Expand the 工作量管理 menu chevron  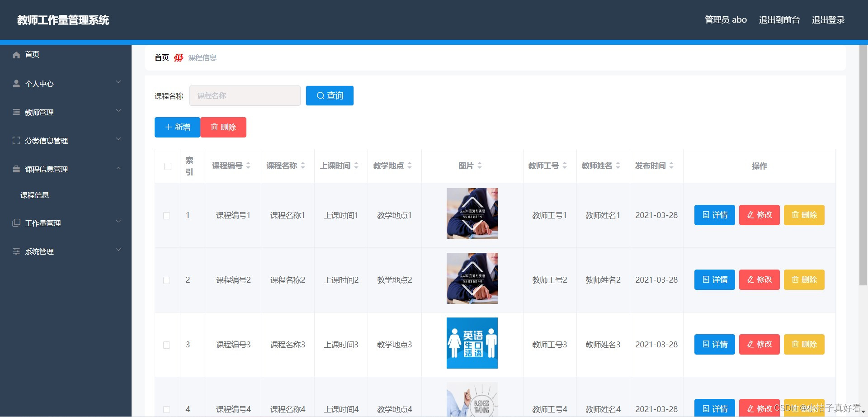click(x=118, y=221)
